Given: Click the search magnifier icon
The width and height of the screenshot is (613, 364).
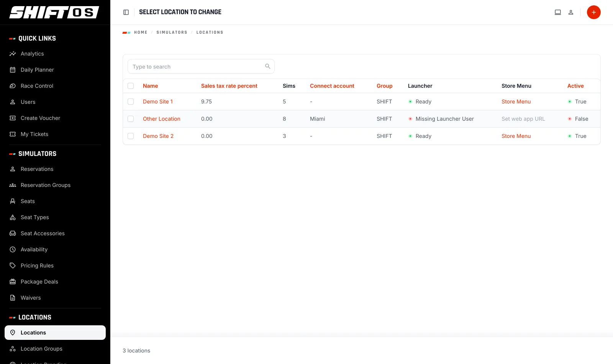Looking at the screenshot, I should tap(268, 66).
